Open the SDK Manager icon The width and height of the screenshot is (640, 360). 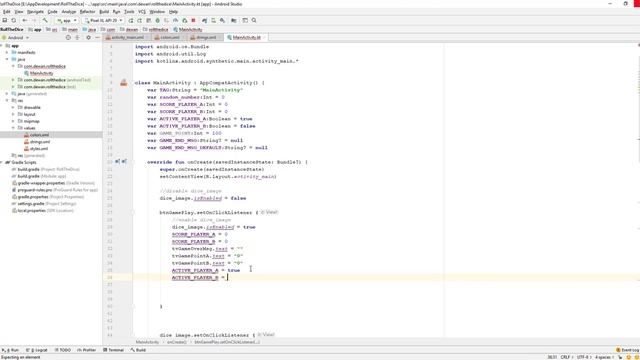tap(222, 20)
